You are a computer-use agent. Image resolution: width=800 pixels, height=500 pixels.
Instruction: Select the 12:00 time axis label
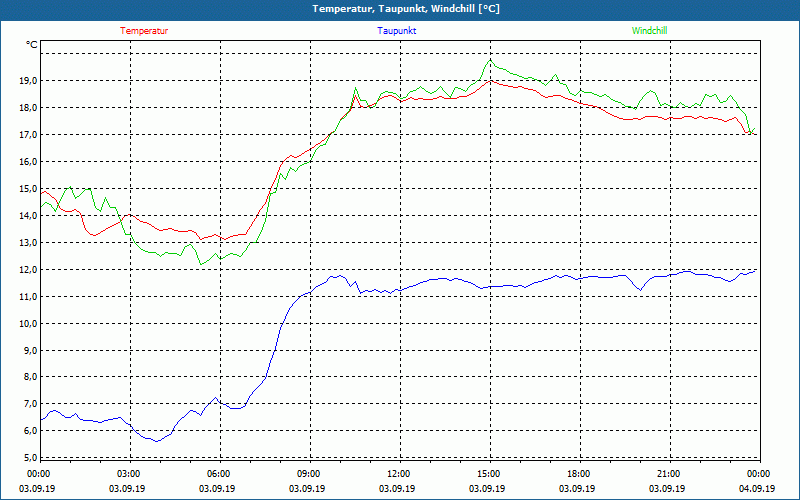pyautogui.click(x=398, y=474)
